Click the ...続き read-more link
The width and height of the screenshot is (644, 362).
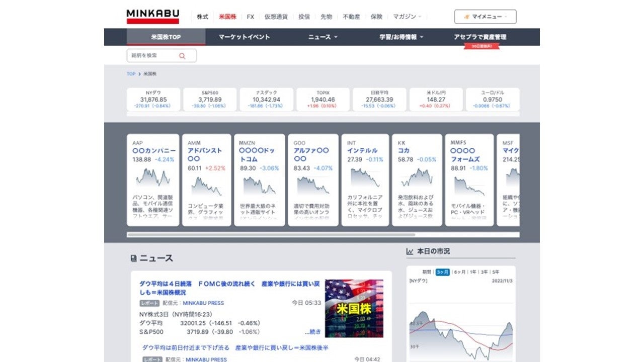click(312, 332)
